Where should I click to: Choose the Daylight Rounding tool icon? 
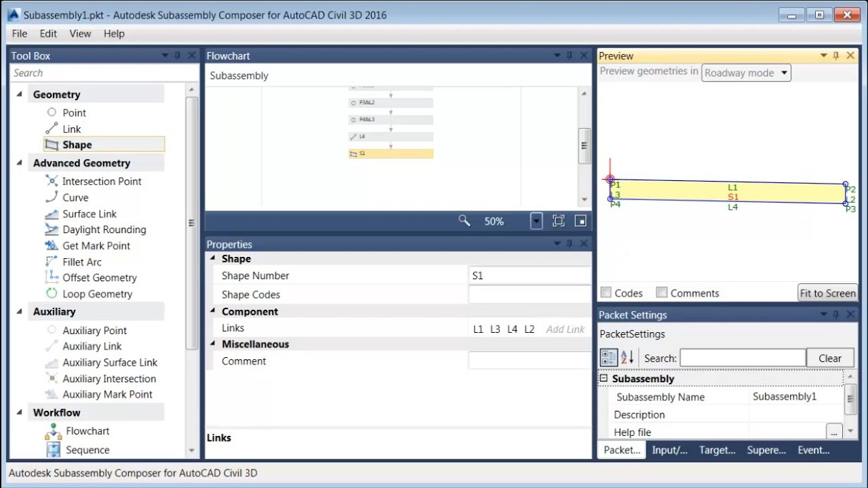(52, 230)
